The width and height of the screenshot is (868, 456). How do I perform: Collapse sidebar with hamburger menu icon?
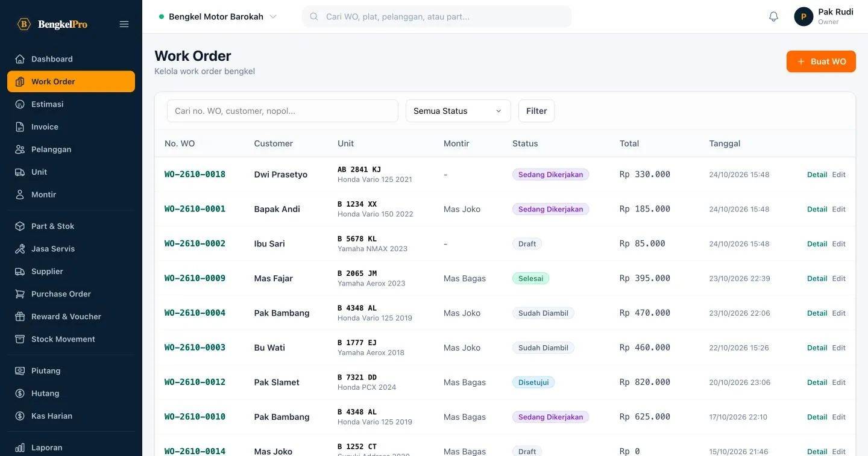(124, 24)
